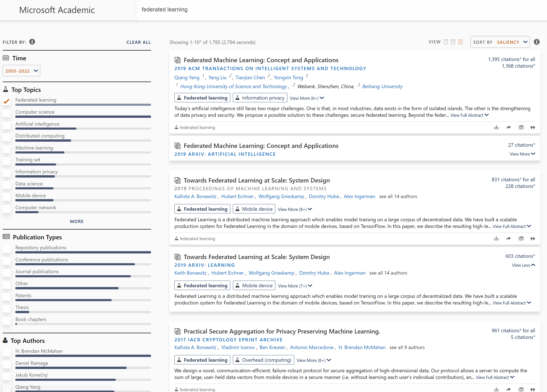Click the Computer science topic bar
The width and height of the screenshot is (547, 392).
coord(83,117)
